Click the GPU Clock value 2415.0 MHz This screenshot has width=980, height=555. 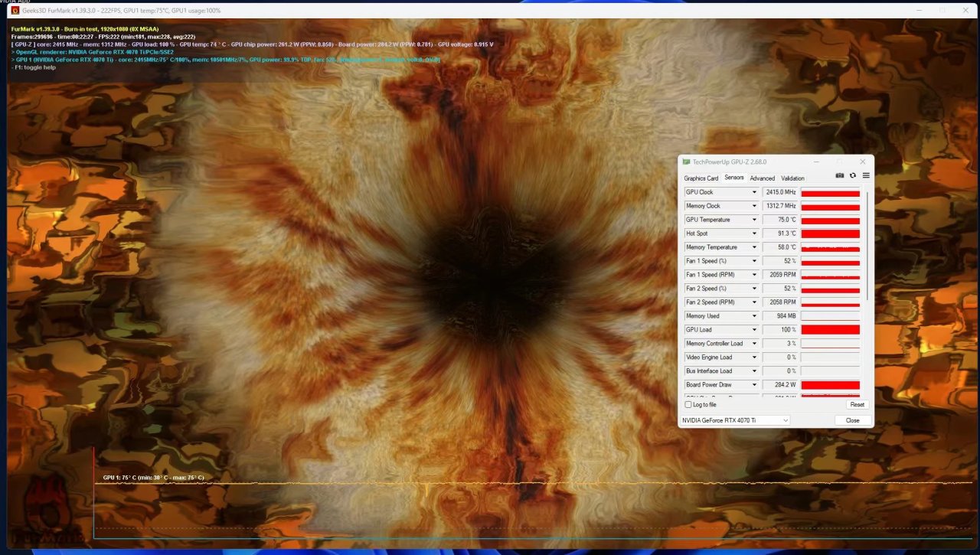click(x=780, y=192)
